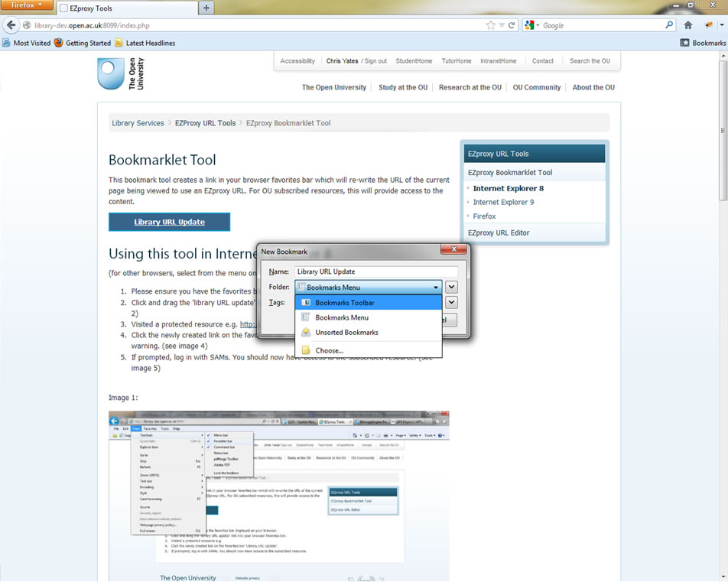Open Study at the OU

tap(403, 87)
